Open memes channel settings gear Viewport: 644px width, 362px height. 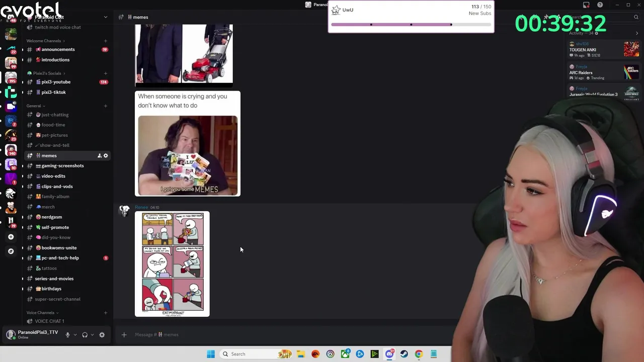click(106, 156)
